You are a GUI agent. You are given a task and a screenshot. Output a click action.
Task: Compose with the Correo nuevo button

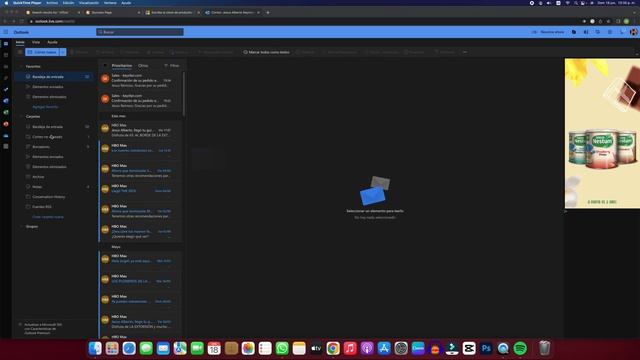42,52
